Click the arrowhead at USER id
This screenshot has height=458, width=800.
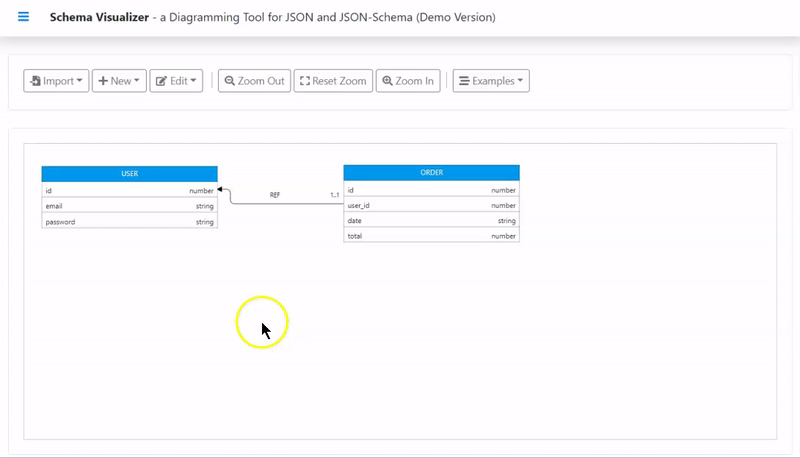click(x=220, y=189)
